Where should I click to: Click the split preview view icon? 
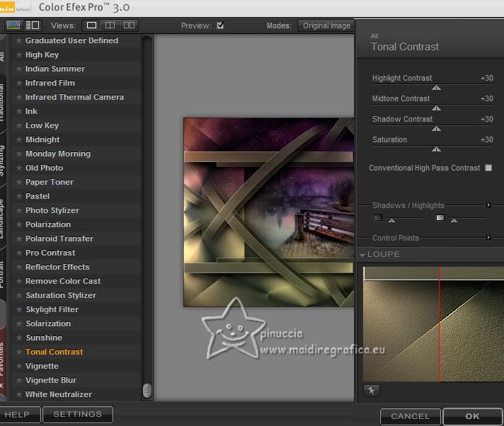point(110,25)
